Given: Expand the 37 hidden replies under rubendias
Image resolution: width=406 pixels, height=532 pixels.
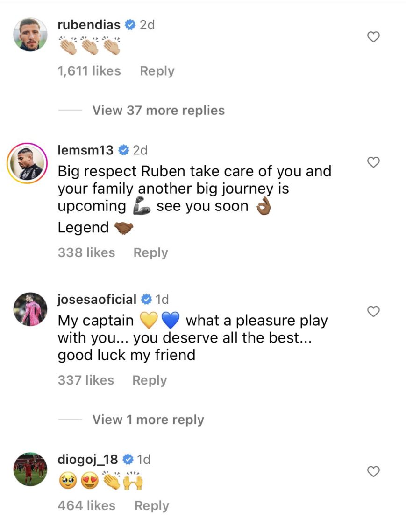Looking at the screenshot, I should pyautogui.click(x=158, y=110).
